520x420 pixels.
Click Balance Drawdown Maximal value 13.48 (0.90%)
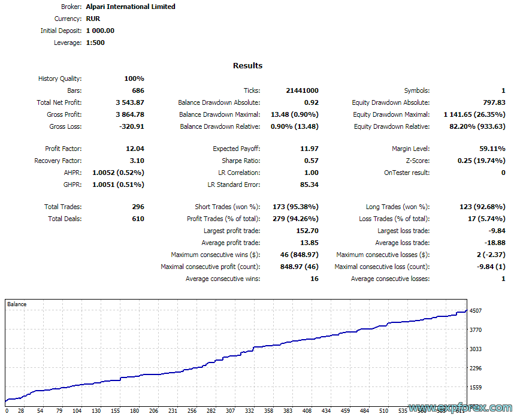[295, 114]
